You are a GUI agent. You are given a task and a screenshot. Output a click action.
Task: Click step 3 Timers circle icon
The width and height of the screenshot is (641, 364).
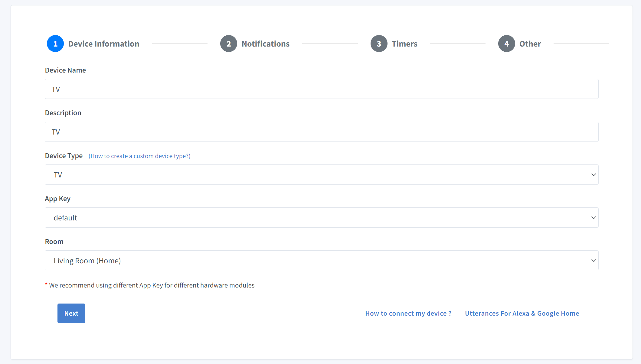(x=379, y=44)
